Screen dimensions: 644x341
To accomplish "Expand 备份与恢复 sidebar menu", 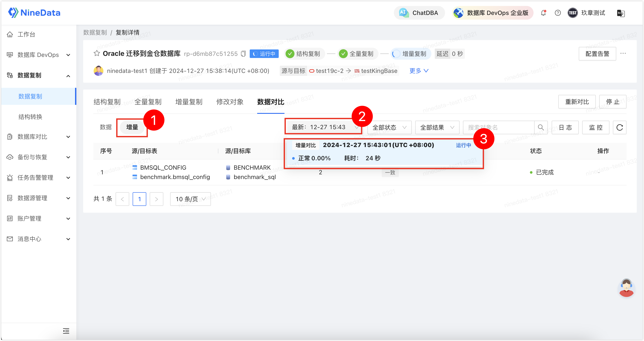I will 39,157.
